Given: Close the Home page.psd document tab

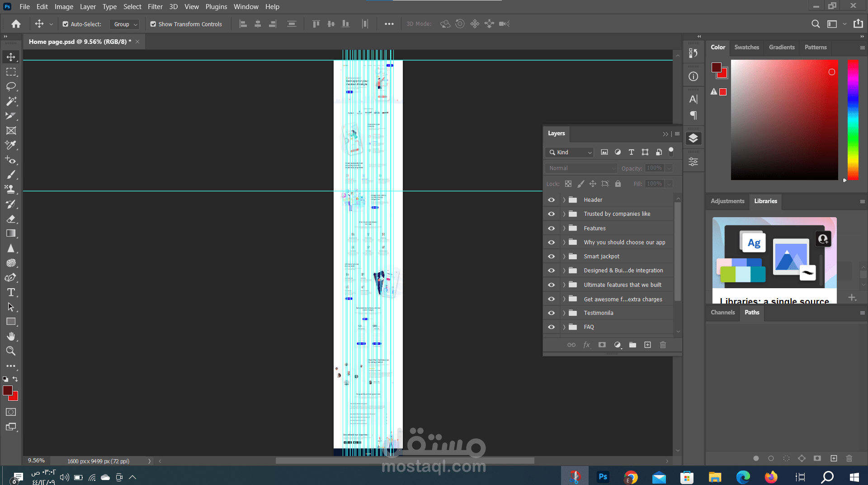Looking at the screenshot, I should [137, 42].
